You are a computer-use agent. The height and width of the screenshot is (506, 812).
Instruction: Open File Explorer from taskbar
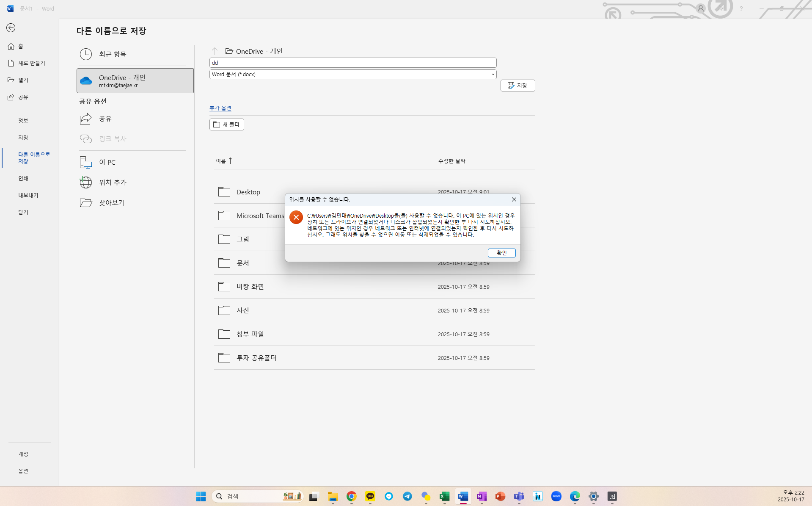[x=333, y=496]
